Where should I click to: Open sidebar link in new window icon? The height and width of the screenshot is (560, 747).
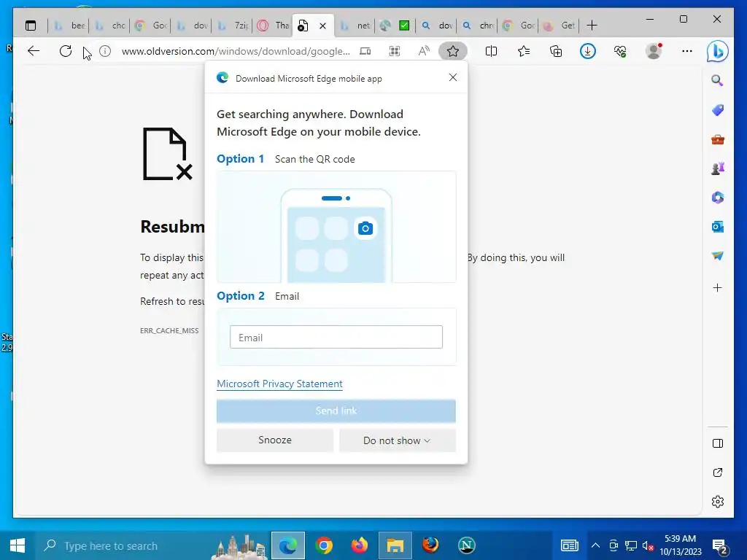[718, 472]
